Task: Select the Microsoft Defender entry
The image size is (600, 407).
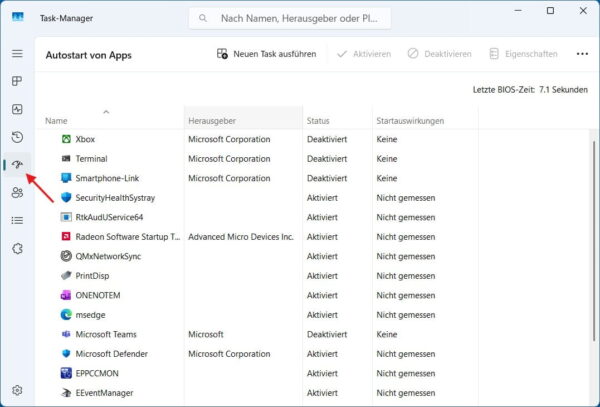Action: pyautogui.click(x=112, y=354)
